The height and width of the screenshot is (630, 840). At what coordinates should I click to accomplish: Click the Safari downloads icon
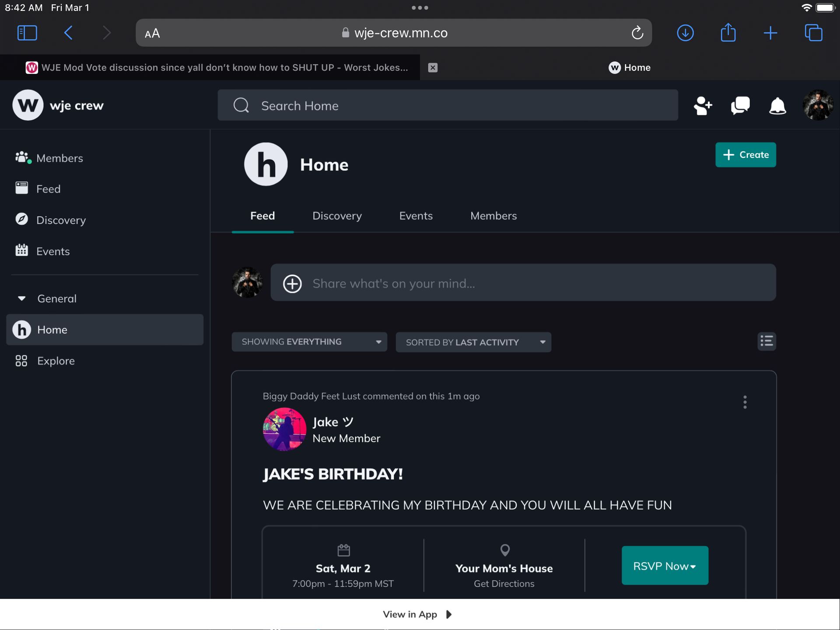coord(685,33)
